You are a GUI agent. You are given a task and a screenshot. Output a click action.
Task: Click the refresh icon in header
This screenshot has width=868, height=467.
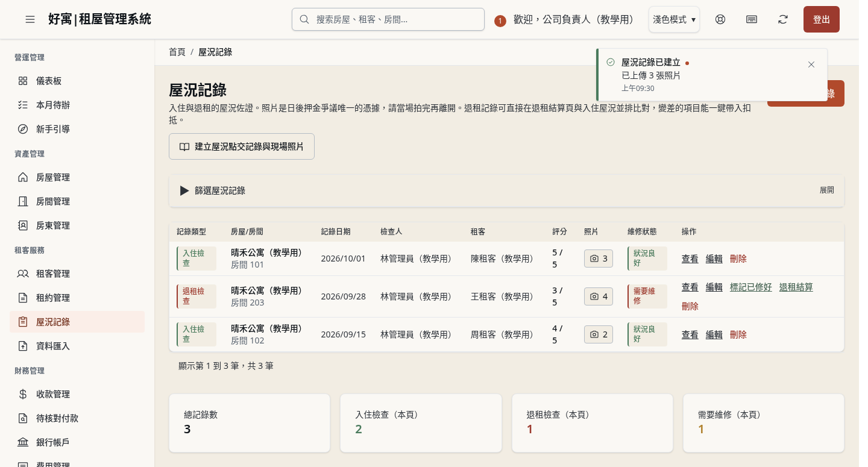783,19
